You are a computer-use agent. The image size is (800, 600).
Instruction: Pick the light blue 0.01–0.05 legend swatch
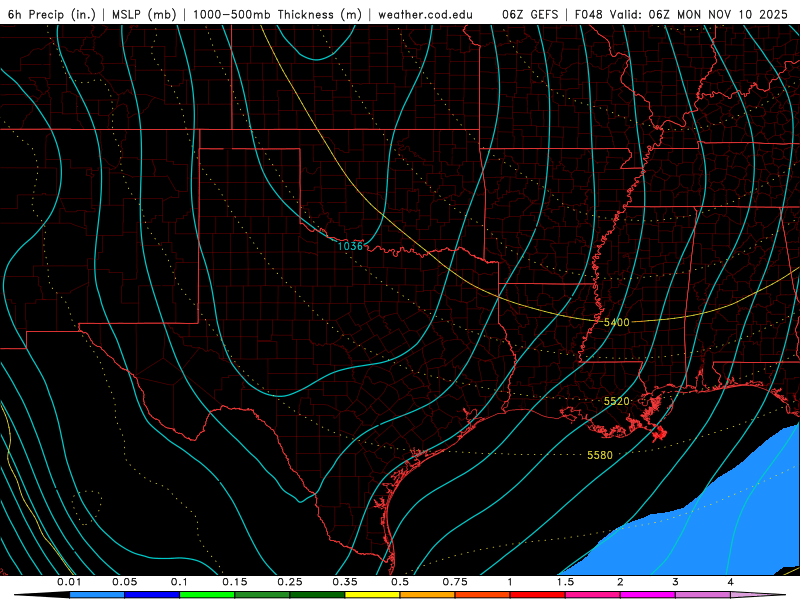click(x=97, y=595)
